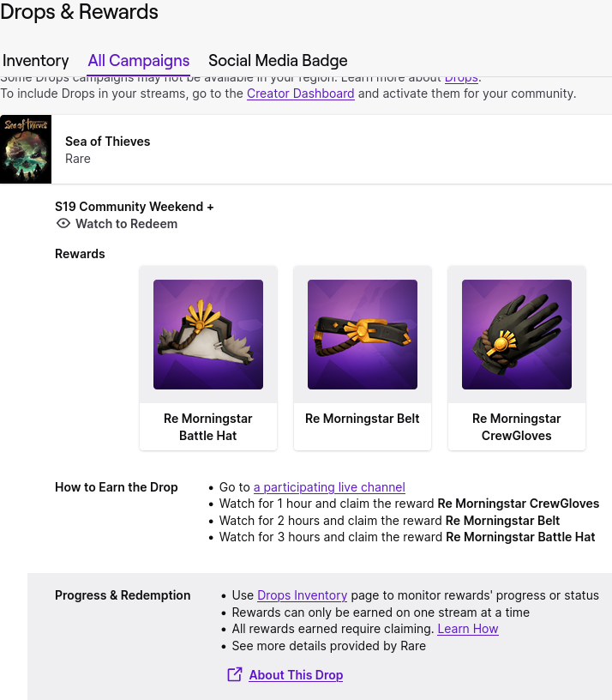Go to the Drops Inventory page link

[302, 595]
